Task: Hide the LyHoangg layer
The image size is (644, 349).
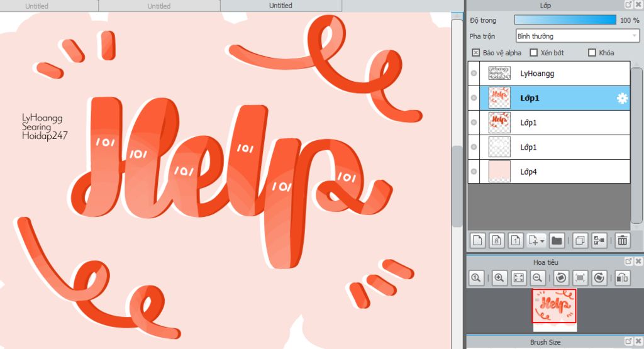Action: pyautogui.click(x=474, y=73)
